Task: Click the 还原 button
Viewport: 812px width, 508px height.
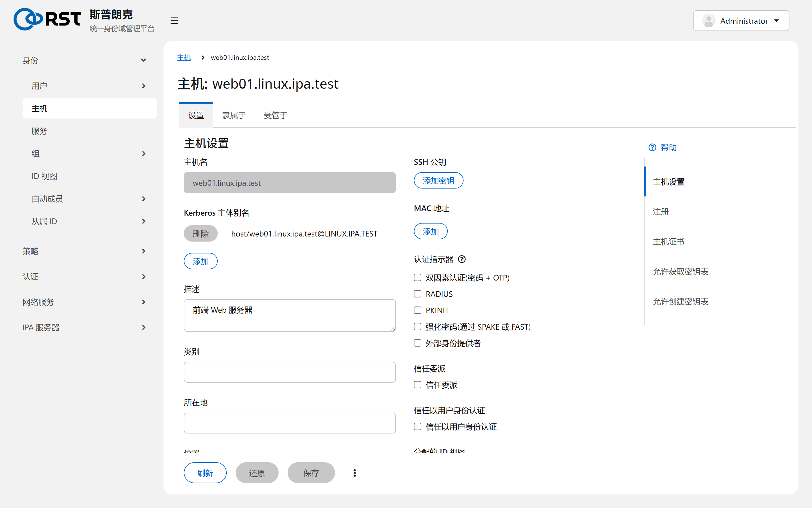Action: pos(257,473)
